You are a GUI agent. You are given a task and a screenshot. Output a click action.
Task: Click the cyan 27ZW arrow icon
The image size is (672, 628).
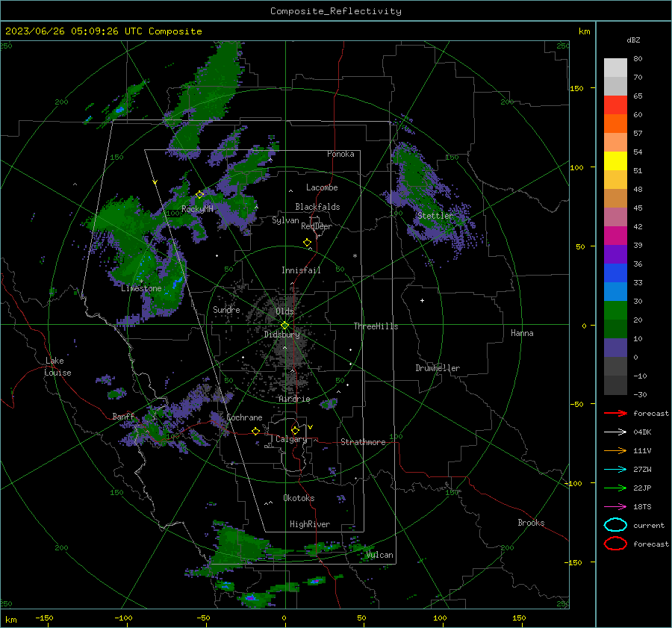[615, 469]
